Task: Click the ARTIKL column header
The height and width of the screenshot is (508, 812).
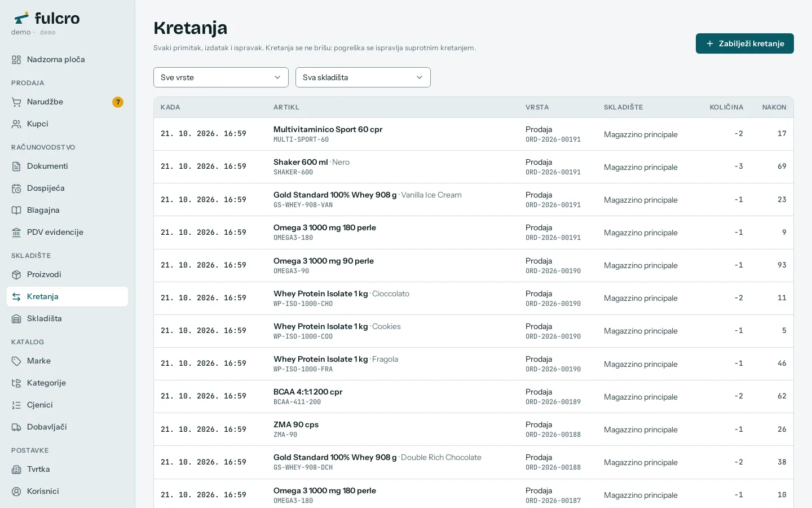Action: [x=286, y=107]
